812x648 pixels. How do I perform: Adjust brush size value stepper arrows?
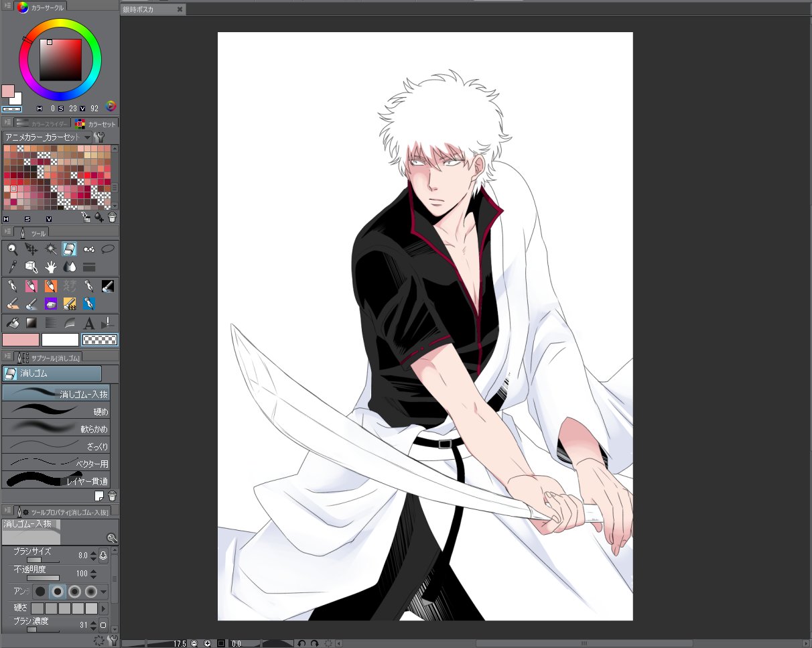tap(93, 556)
